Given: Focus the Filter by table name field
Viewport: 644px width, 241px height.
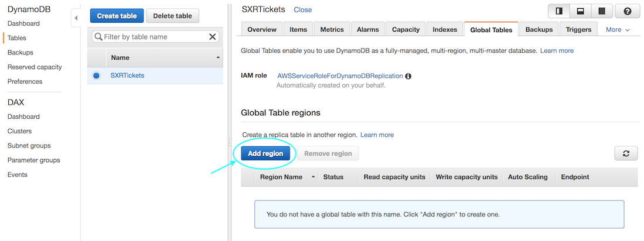Looking at the screenshot, I should coord(155,37).
